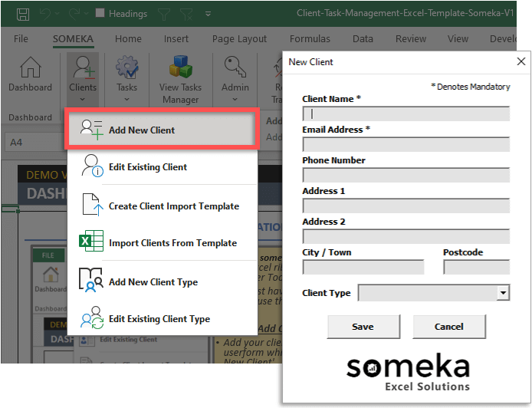
Task: Focus the Client Name input field
Action: (x=406, y=114)
